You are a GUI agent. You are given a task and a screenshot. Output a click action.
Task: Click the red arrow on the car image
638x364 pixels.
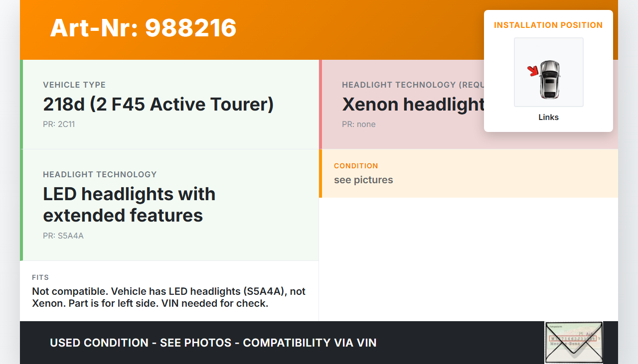point(533,71)
